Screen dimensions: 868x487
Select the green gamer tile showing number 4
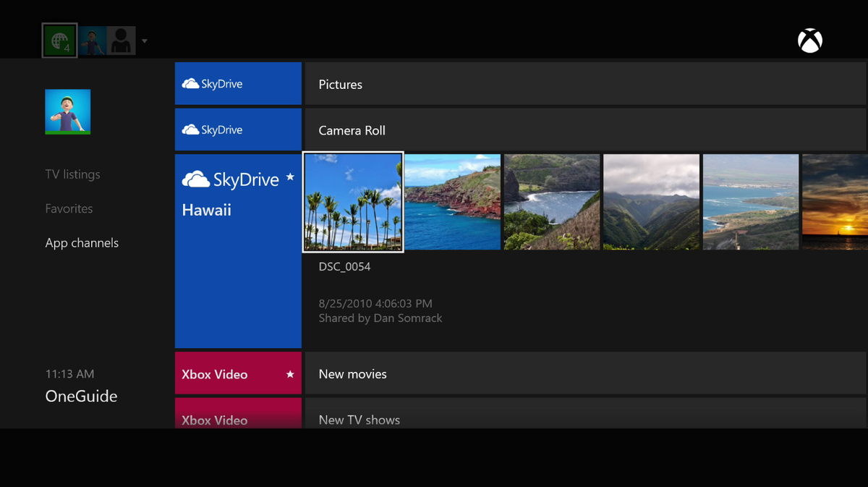[x=59, y=41]
